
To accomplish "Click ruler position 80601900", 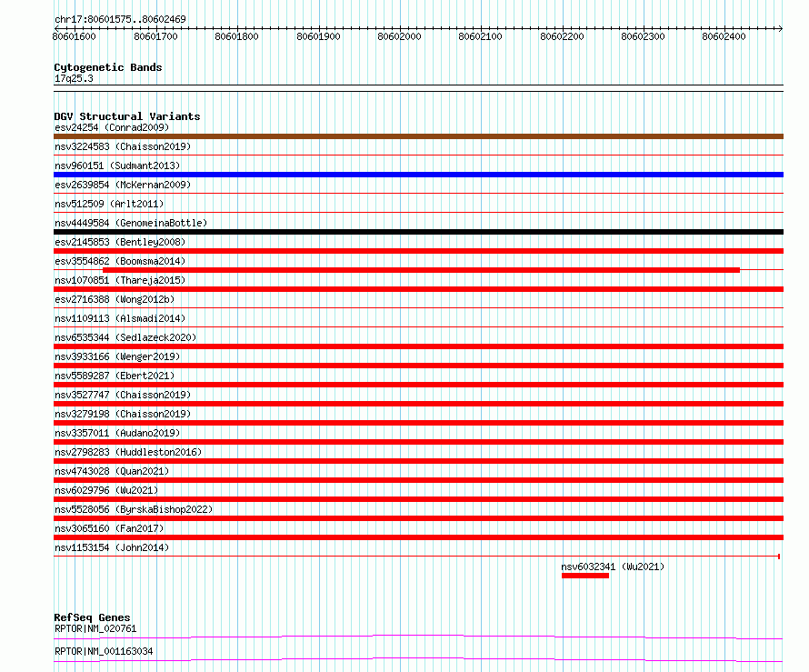I will 318,36.
